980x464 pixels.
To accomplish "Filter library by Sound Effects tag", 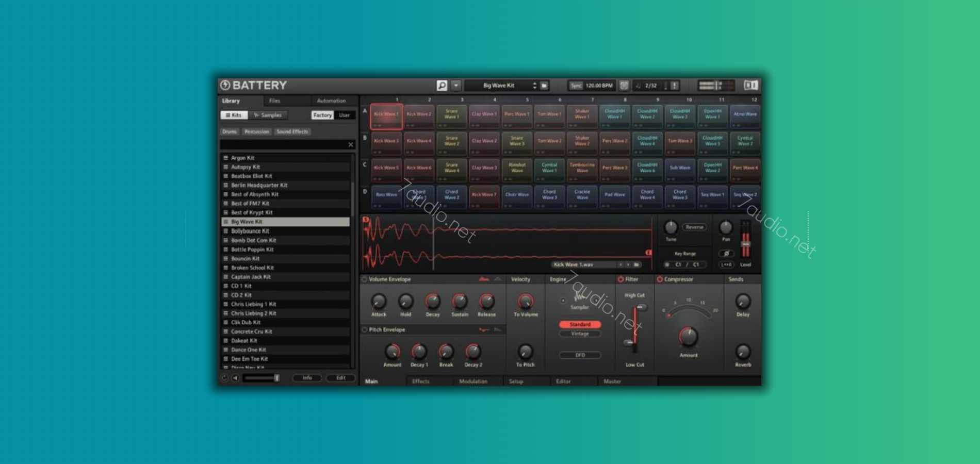I will 292,131.
